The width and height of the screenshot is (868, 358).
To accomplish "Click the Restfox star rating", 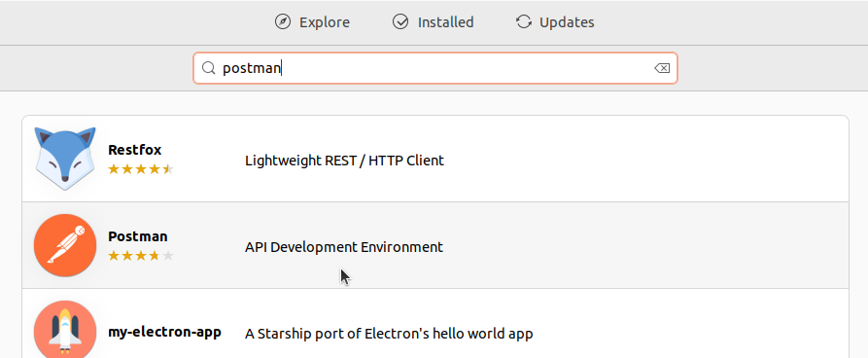I will point(141,169).
